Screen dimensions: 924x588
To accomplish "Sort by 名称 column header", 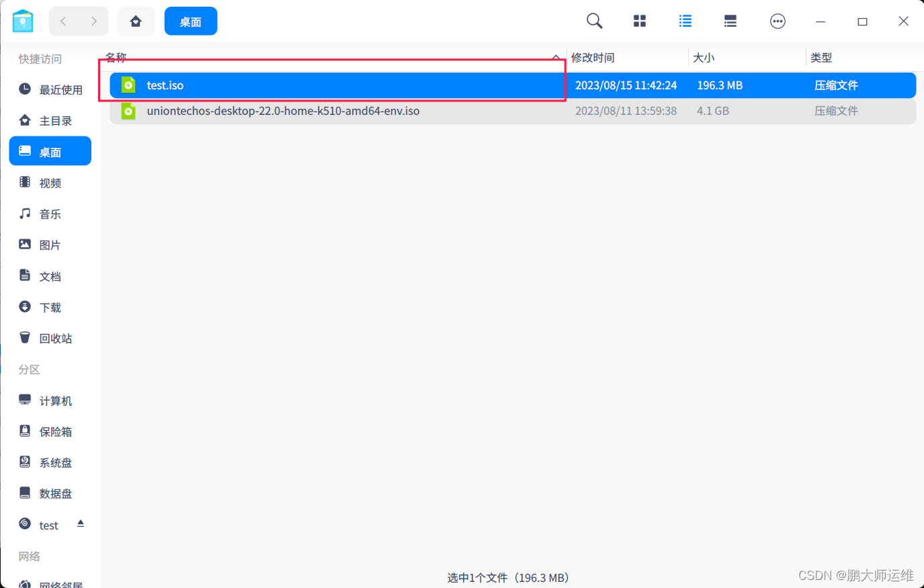I will pyautogui.click(x=116, y=58).
